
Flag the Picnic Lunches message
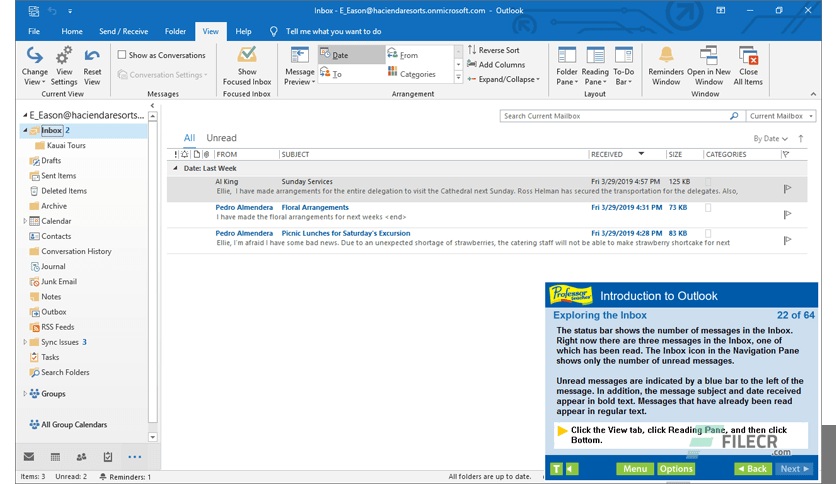point(787,240)
